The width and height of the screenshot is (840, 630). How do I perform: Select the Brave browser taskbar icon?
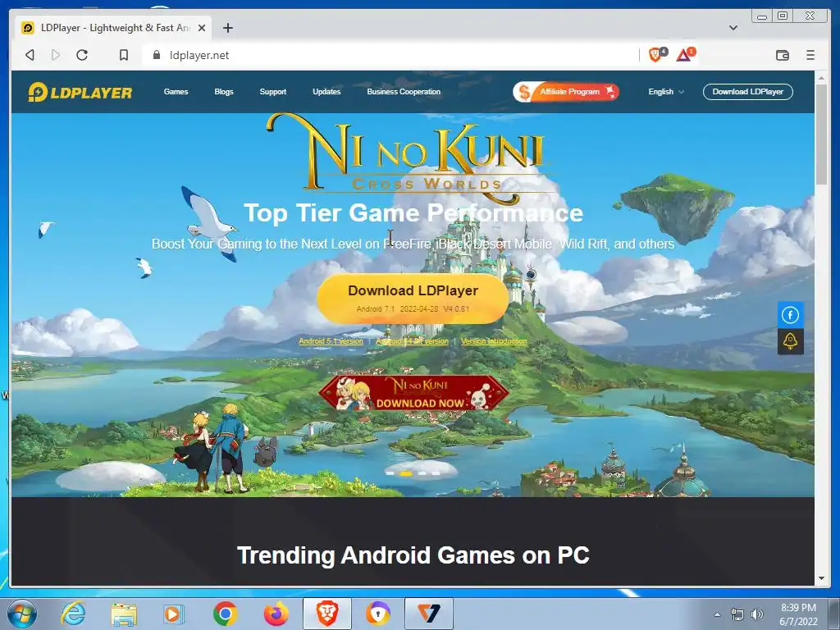point(327,614)
